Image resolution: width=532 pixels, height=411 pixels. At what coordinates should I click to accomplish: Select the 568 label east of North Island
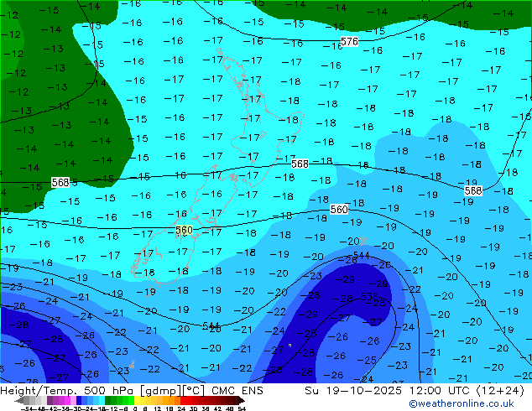(x=300, y=164)
